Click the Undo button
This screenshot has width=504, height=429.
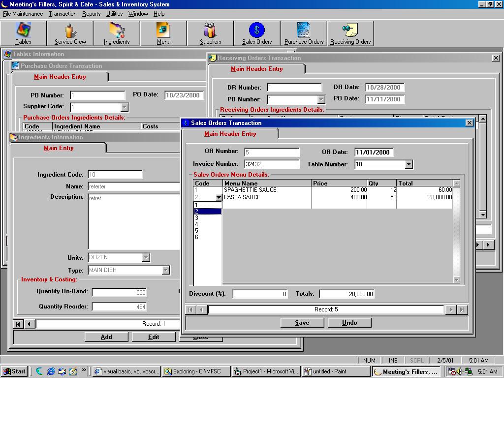(x=349, y=323)
